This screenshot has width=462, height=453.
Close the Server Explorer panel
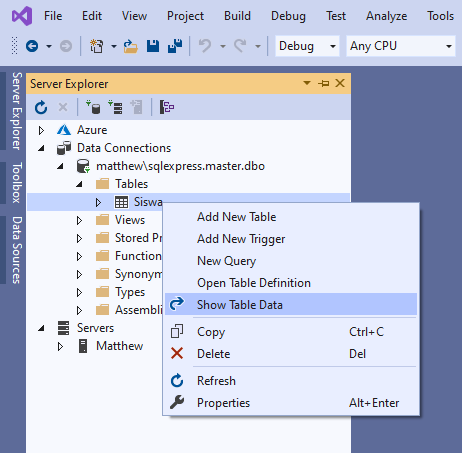[x=340, y=83]
